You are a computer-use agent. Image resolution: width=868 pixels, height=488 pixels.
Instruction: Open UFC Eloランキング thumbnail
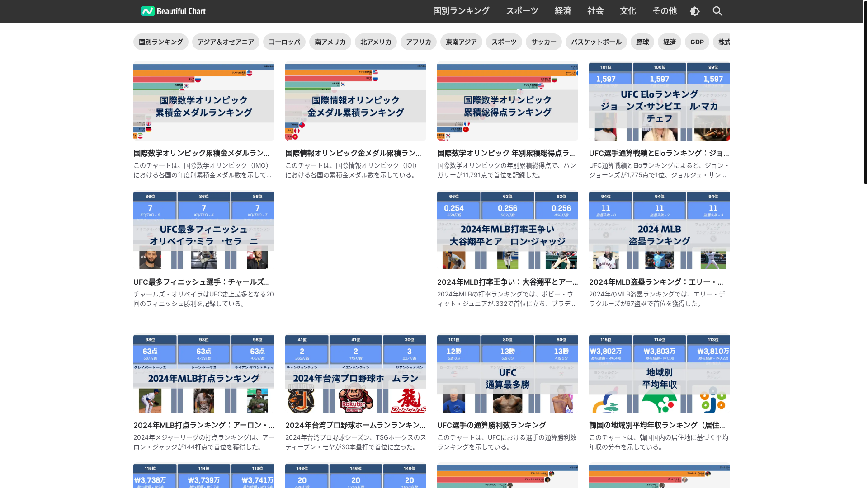tap(660, 101)
